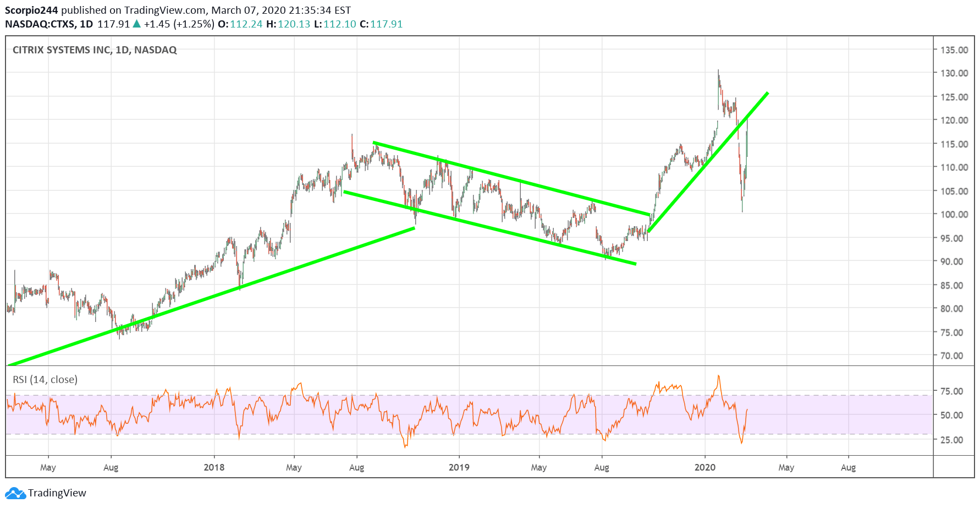Click the 2019 time axis label
The width and height of the screenshot is (980, 508).
point(459,468)
